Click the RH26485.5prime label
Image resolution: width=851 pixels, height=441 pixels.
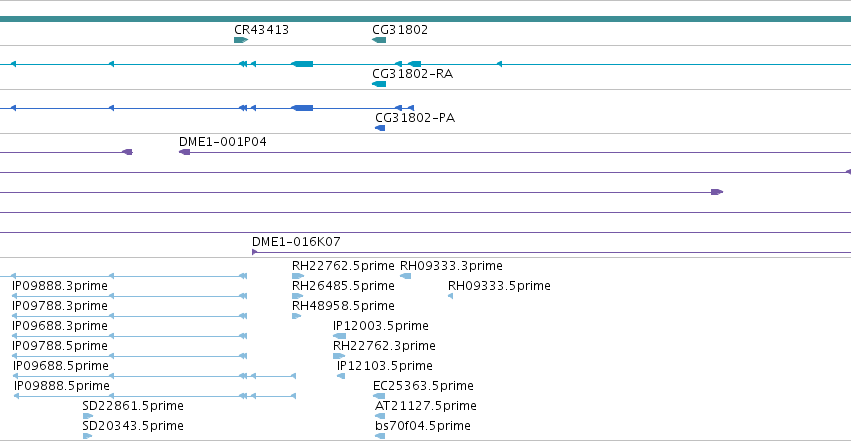click(343, 286)
